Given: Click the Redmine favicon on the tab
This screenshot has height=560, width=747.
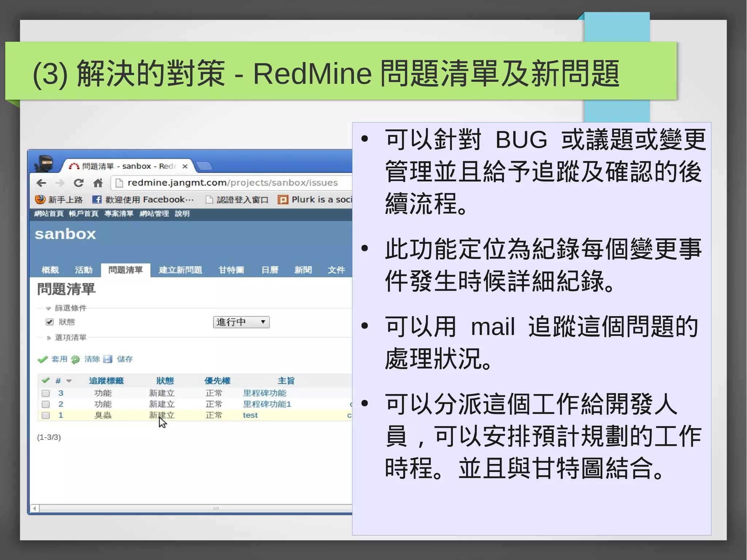Looking at the screenshot, I should click(74, 166).
